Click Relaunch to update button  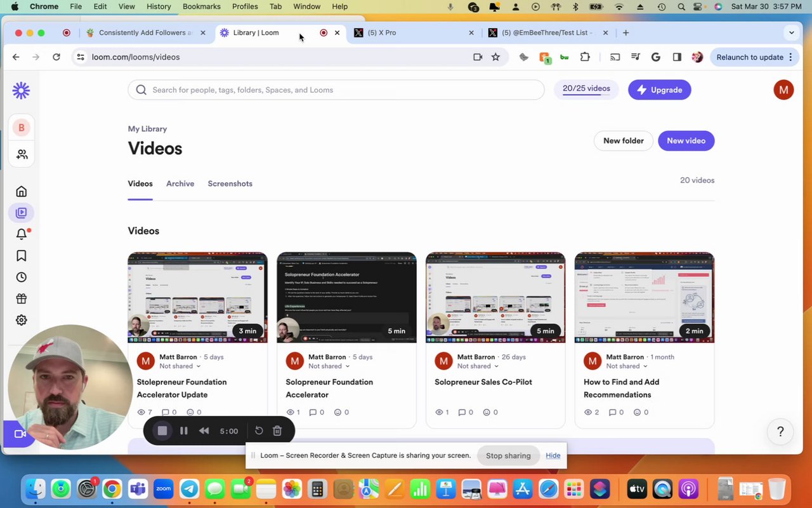click(x=754, y=57)
